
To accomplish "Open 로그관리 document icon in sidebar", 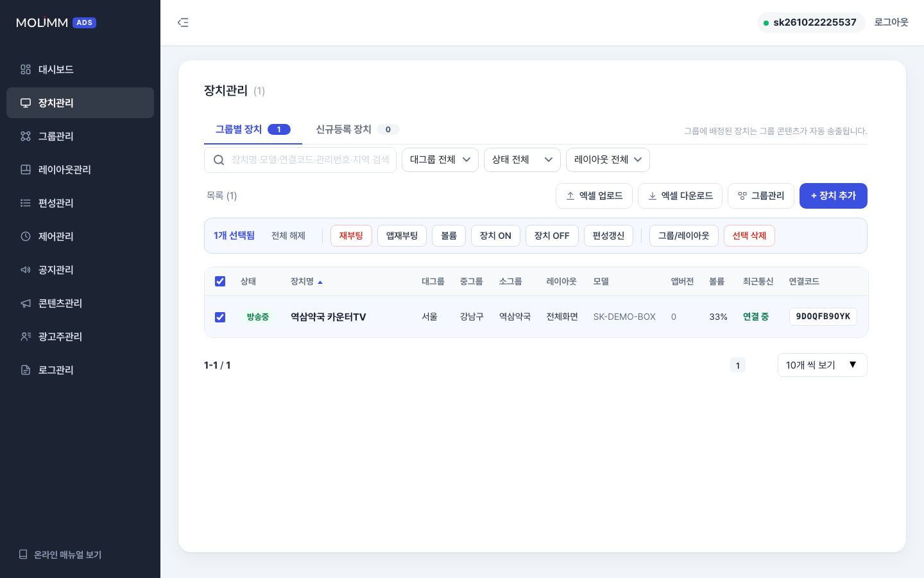I will (26, 370).
